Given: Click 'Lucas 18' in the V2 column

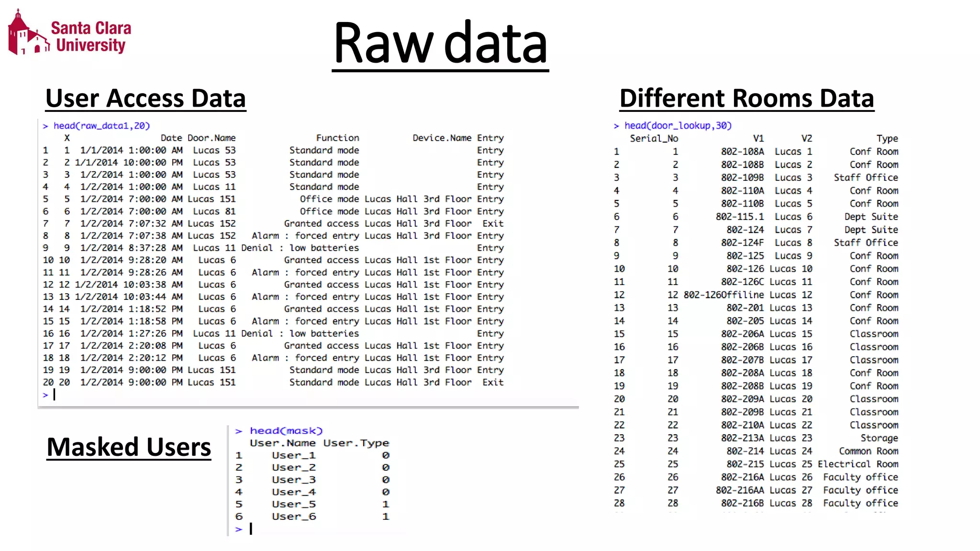Looking at the screenshot, I should pos(791,373).
